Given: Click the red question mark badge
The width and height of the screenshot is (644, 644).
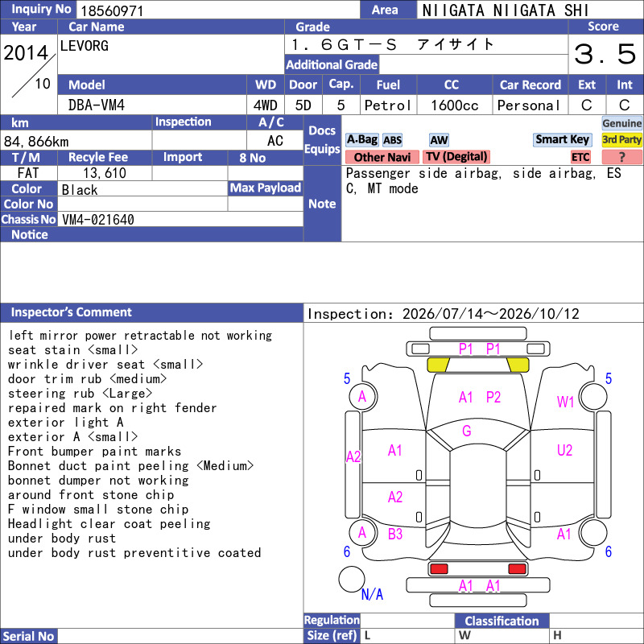Looking at the screenshot, I should tap(621, 157).
